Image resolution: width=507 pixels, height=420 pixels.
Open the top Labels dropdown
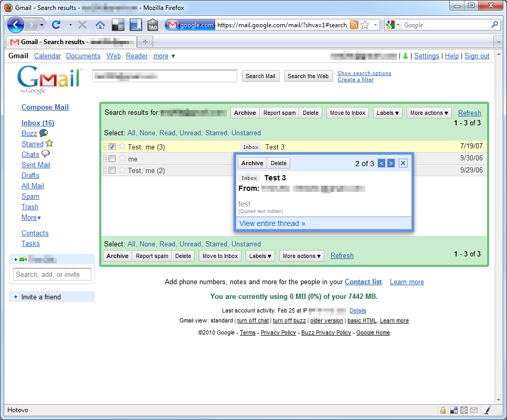388,113
